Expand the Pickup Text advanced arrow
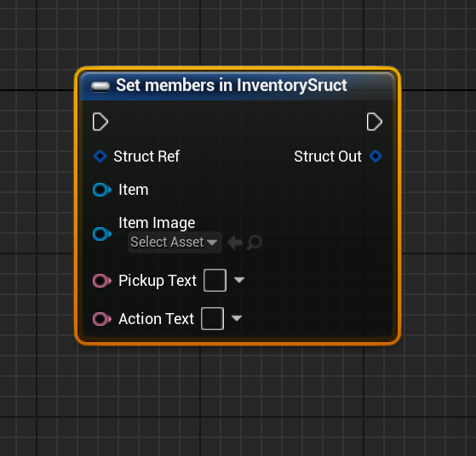Viewport: 476px width, 456px height. tap(239, 280)
